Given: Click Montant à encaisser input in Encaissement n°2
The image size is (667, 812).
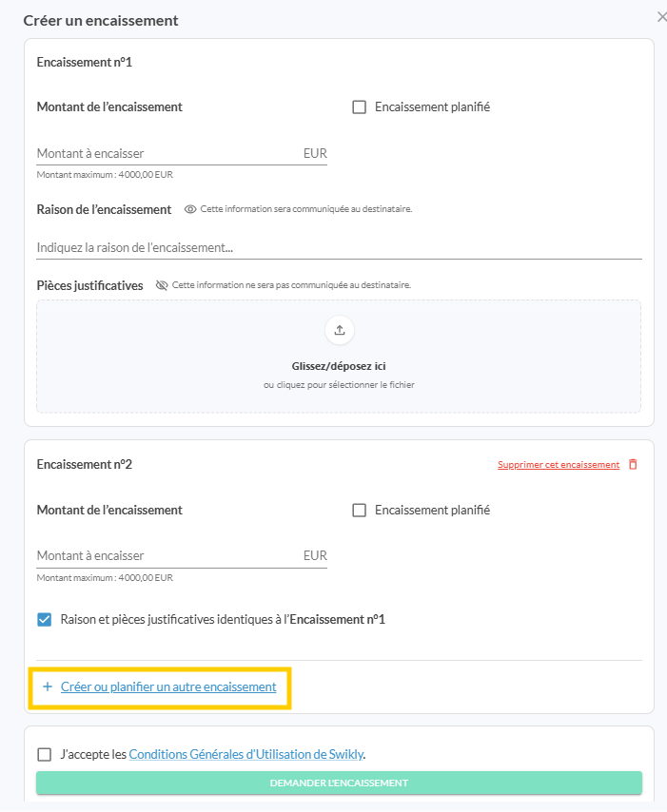Looking at the screenshot, I should (167, 556).
